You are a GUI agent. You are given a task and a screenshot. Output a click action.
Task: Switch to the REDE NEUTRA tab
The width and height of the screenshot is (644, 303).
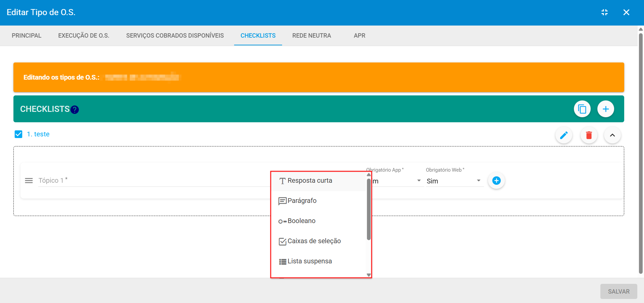[311, 35]
